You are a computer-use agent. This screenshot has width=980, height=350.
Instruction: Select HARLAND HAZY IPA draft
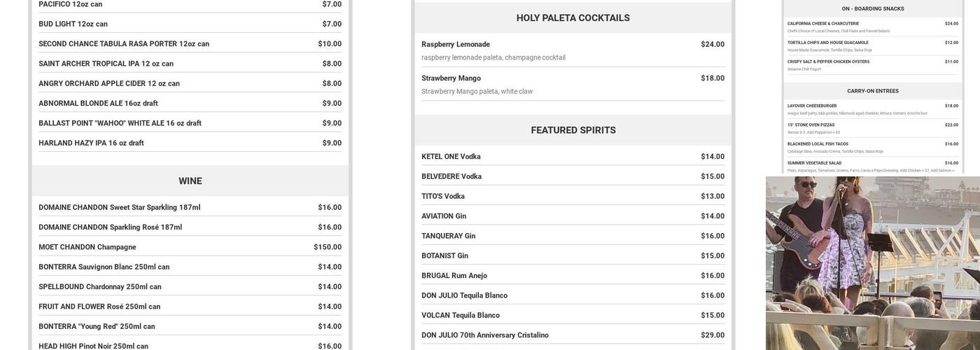tap(91, 143)
